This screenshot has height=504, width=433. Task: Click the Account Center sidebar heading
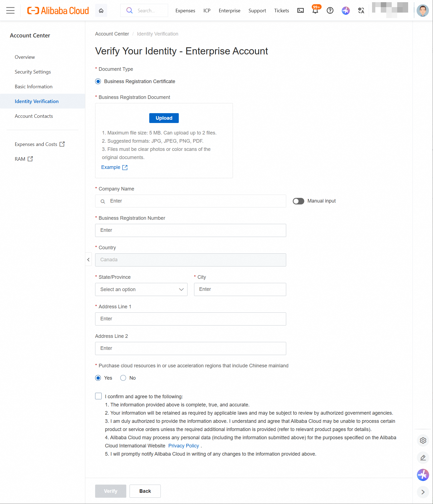[30, 36]
